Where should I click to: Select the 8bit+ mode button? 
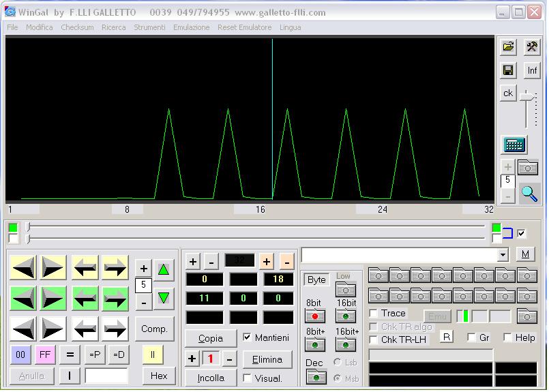point(315,344)
